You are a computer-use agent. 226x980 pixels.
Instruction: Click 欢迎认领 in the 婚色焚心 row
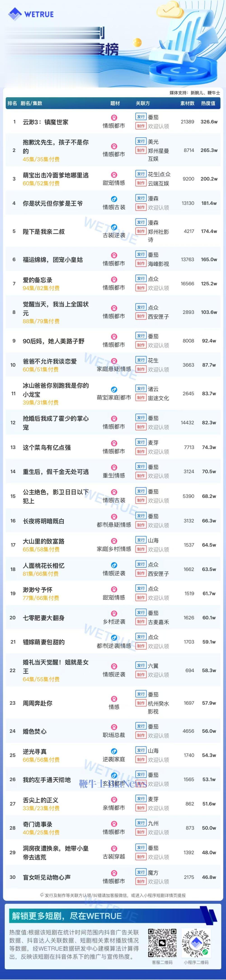point(158,736)
